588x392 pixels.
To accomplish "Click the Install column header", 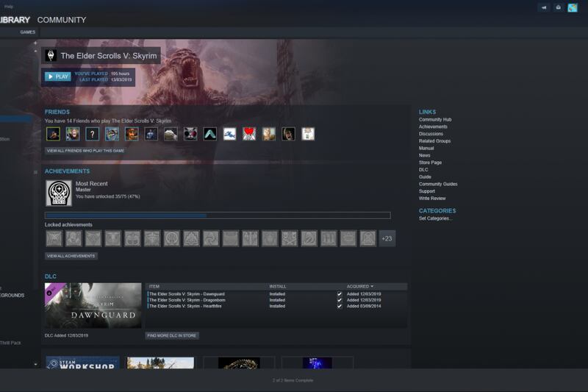I will coord(278,286).
